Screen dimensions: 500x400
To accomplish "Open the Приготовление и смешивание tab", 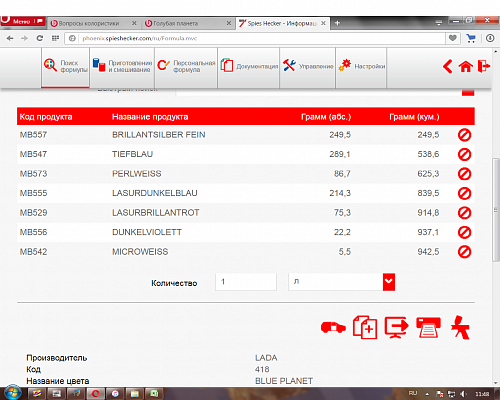I will (122, 67).
